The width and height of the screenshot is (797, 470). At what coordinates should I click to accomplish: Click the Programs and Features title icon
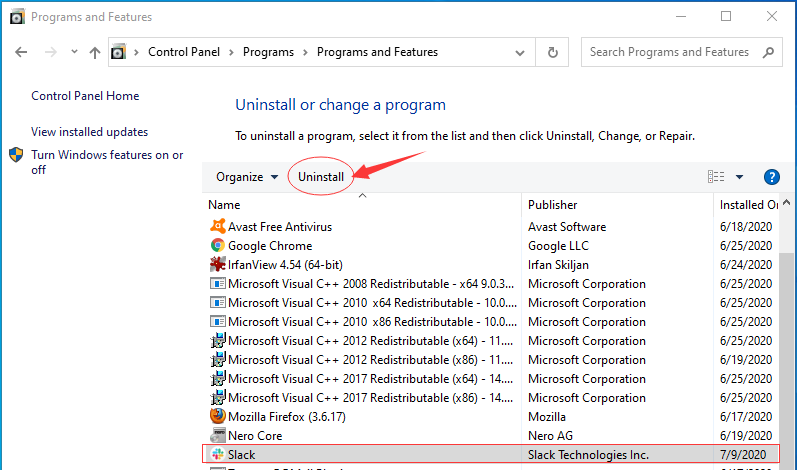[17, 16]
